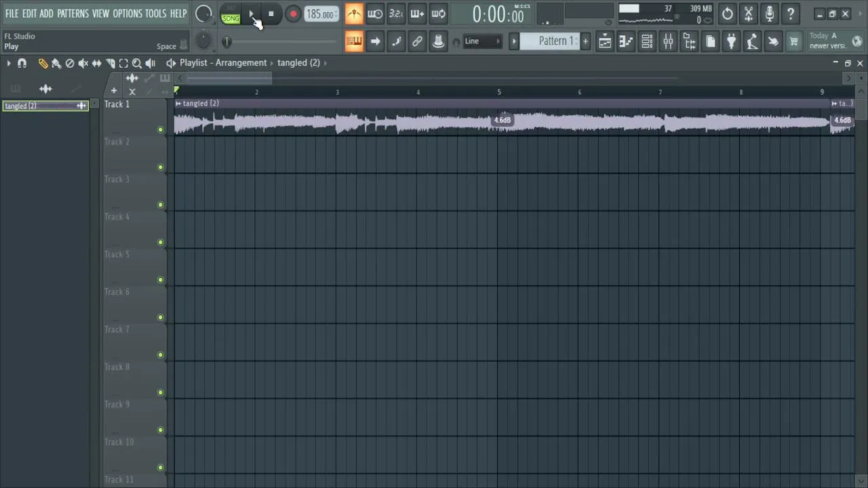Open the FILE menu
Screen dimensions: 868x488
pos(12,14)
